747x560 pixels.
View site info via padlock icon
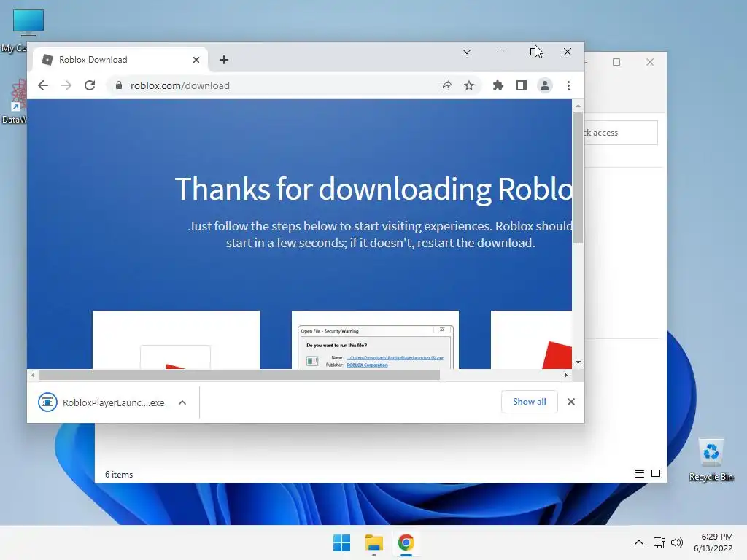point(119,86)
